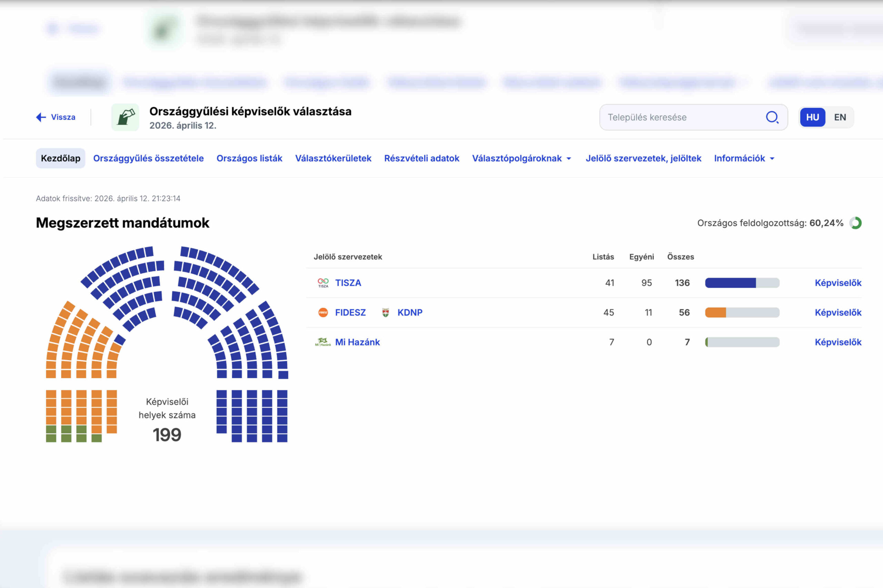Click the ballot box election icon
The image size is (883, 588).
click(x=125, y=118)
